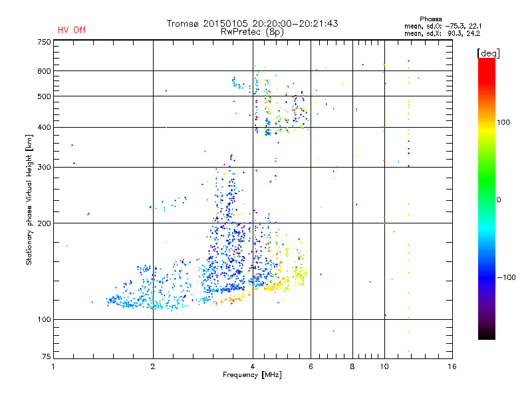Viewport: 532px width, 399px height.
Task: Click the red 'HV Off' label
Action: [72, 30]
